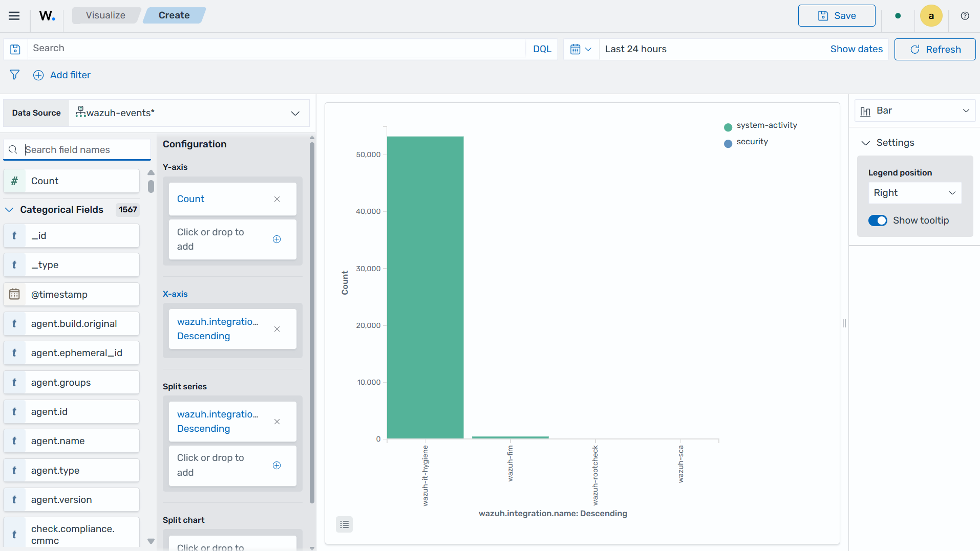This screenshot has width=980, height=551.
Task: Select the agent.id field
Action: click(x=72, y=411)
